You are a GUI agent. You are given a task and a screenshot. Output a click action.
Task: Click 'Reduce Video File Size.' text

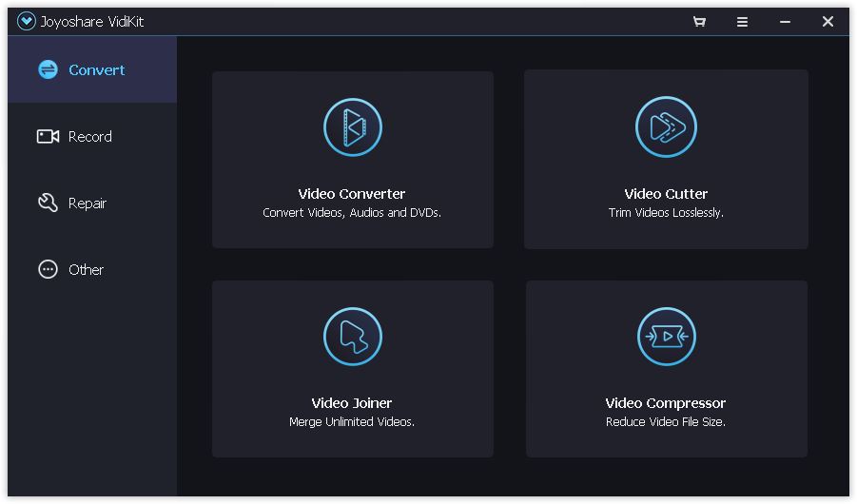tap(666, 422)
